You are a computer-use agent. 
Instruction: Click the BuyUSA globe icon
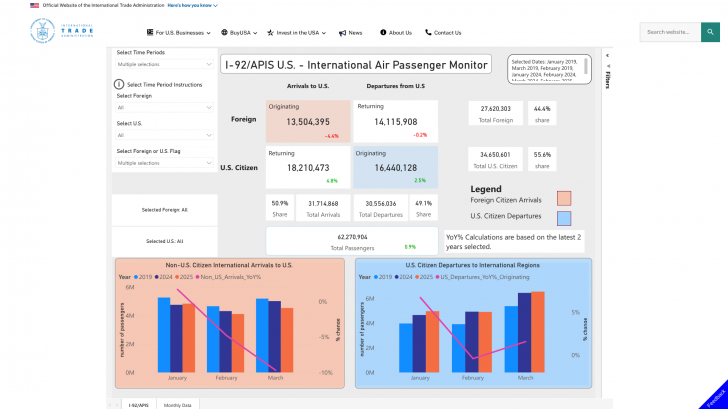pyautogui.click(x=225, y=32)
